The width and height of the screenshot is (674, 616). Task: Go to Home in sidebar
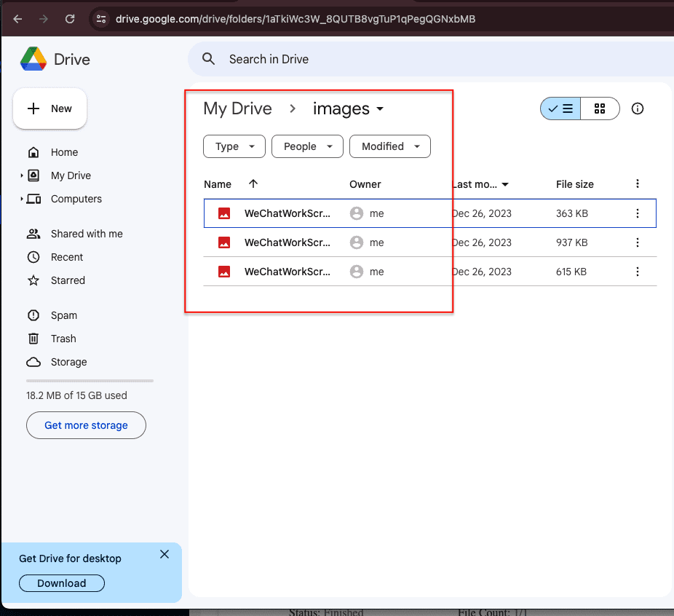tap(65, 152)
